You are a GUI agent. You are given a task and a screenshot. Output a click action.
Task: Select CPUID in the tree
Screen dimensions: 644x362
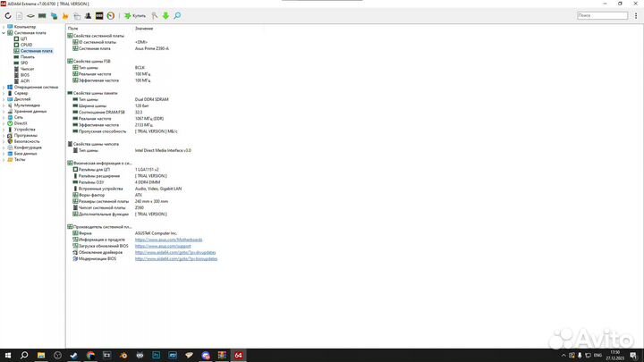point(26,45)
